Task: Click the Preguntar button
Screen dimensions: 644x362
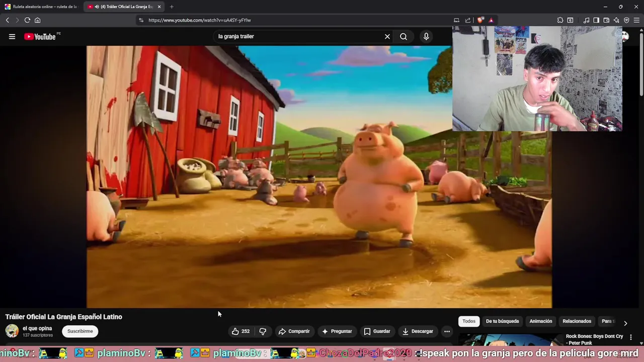Action: tap(337, 331)
